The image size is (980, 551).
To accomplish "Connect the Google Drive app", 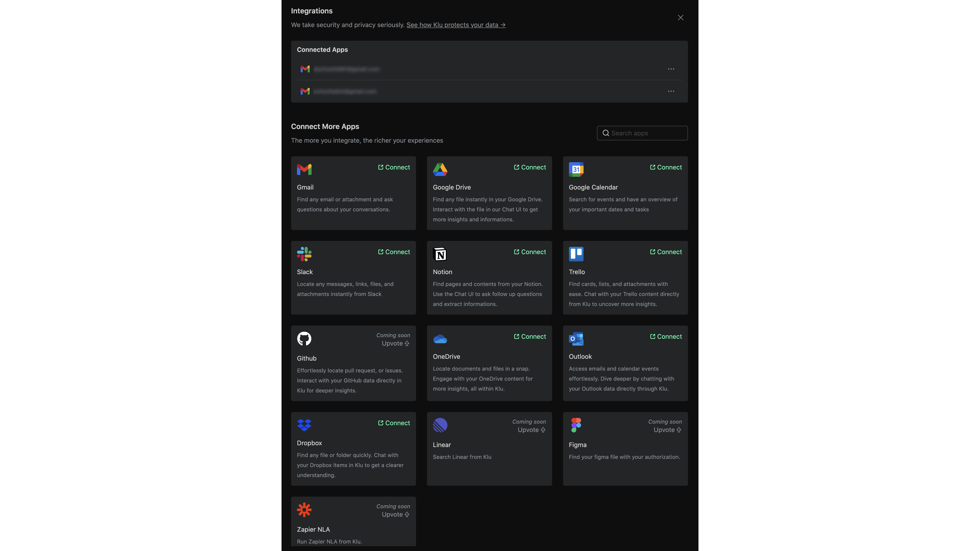I will click(530, 167).
